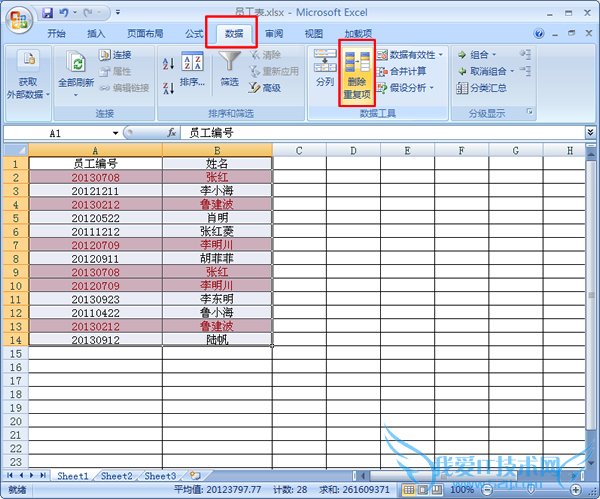The height and width of the screenshot is (499, 600).
Task: Toggle 筛选 filter funnel
Action: point(230,69)
